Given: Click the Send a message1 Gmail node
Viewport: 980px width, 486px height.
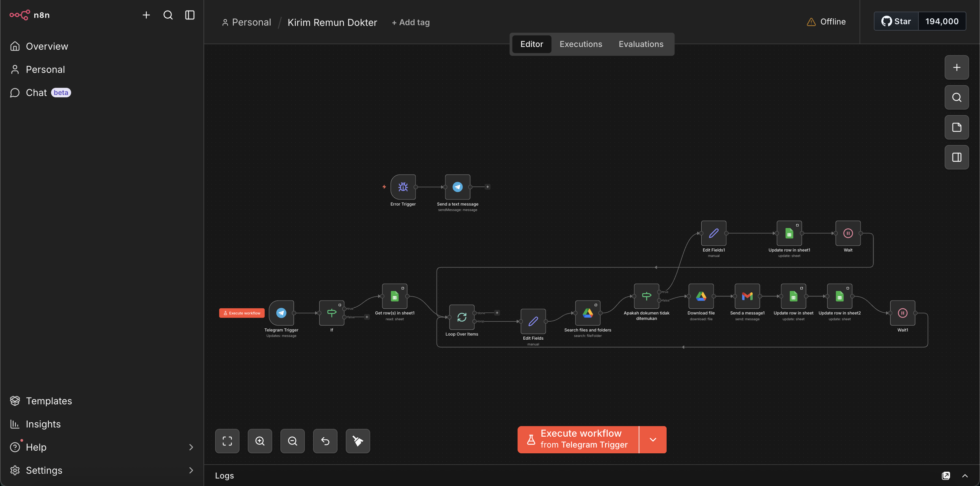Looking at the screenshot, I should (747, 296).
